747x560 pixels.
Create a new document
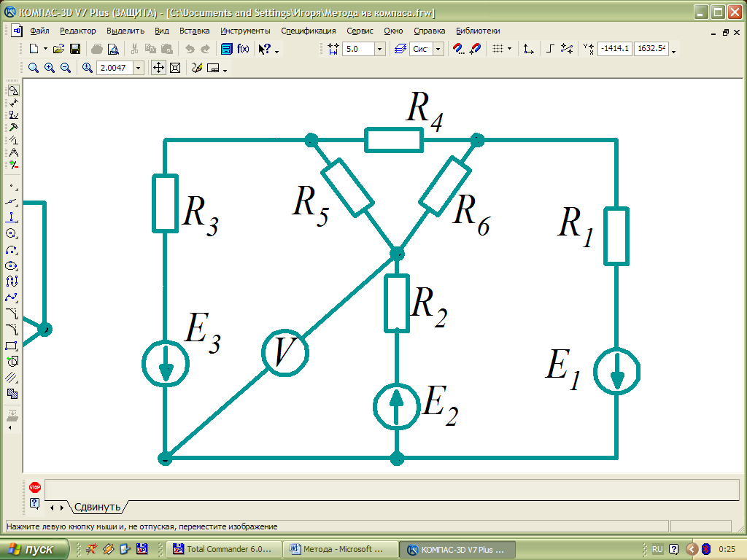click(34, 49)
